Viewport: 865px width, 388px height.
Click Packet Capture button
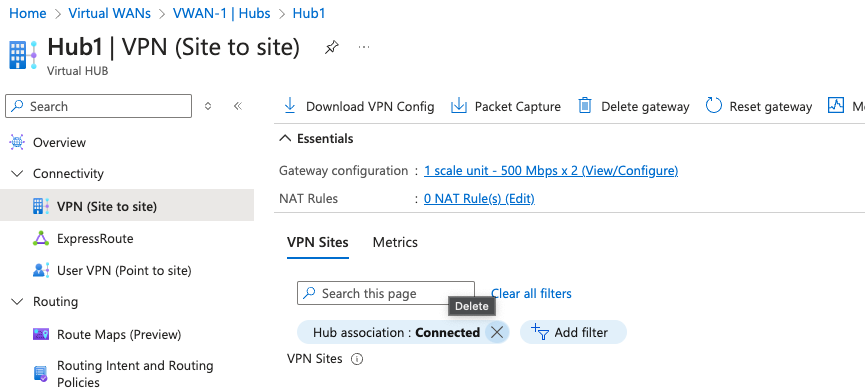(506, 106)
